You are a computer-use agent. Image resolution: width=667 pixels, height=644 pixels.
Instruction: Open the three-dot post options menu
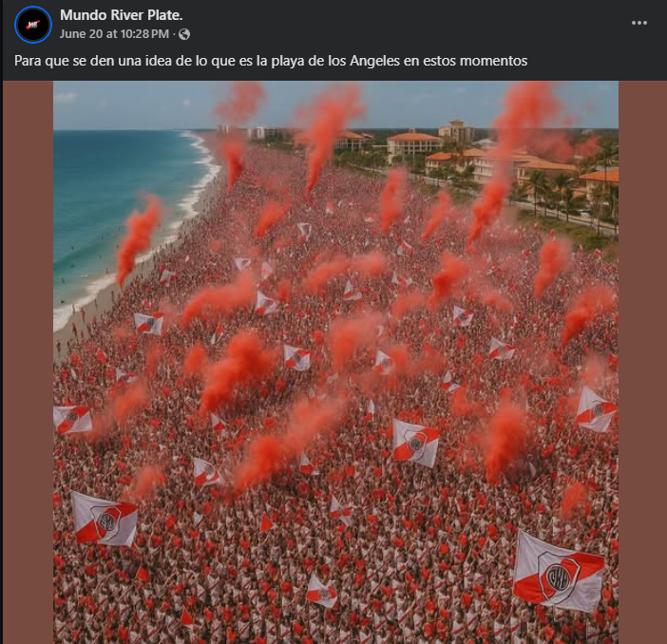[x=638, y=23]
